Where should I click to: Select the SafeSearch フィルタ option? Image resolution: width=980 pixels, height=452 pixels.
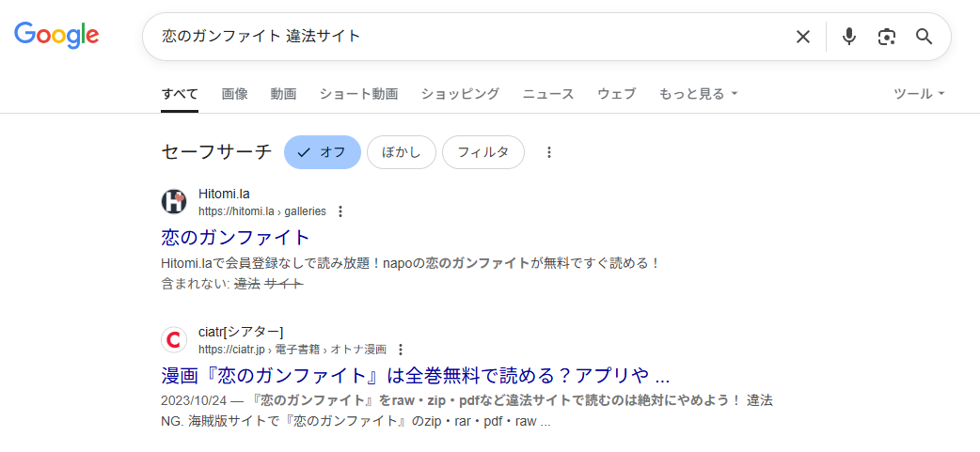pyautogui.click(x=483, y=152)
